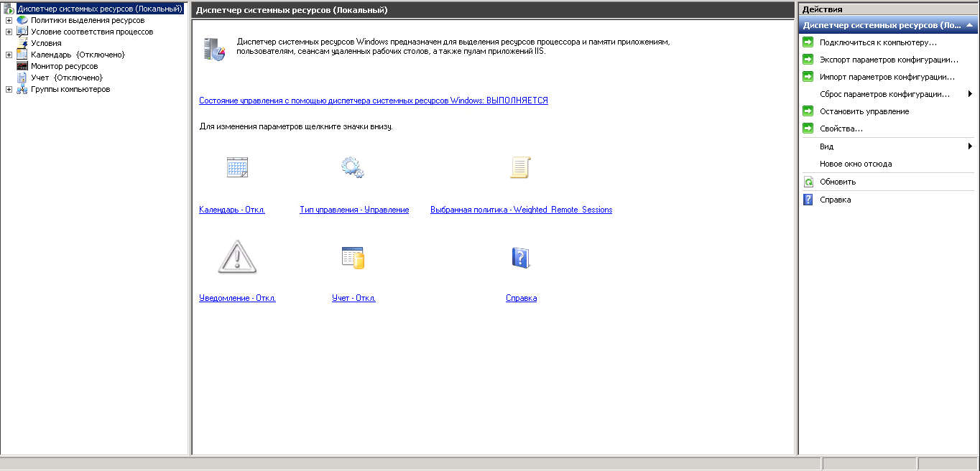Viewport: 980px width, 471px height.
Task: Click green arrow icon next to Подключиться к компьютеру
Action: point(808,42)
